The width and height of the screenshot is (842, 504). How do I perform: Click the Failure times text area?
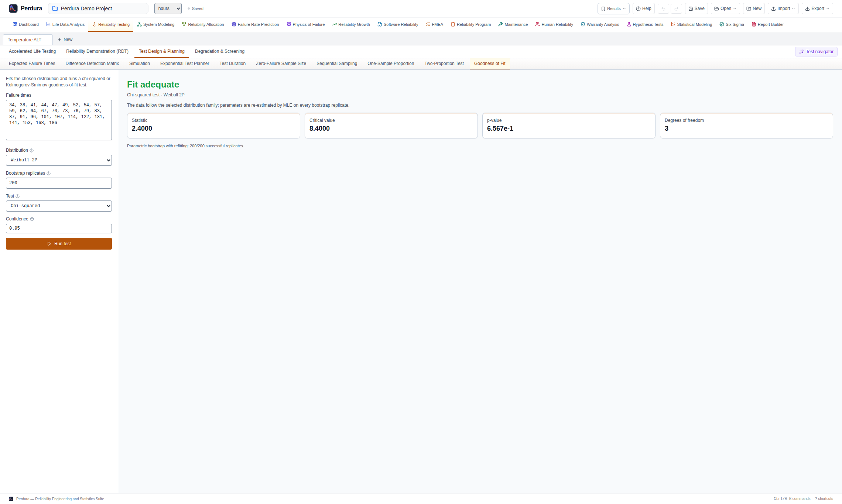pyautogui.click(x=59, y=120)
